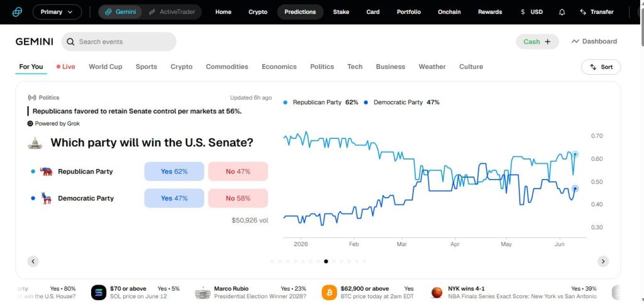Go to the next featured market arrow
Viewport: 644px width, 304px height.
[603, 261]
